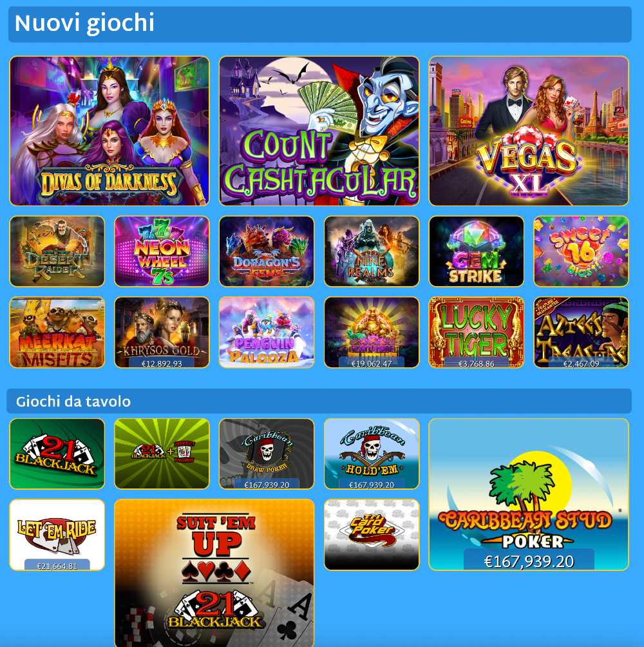The width and height of the screenshot is (644, 647).
Task: Launch Caribbean Stud Poker
Action: (529, 494)
